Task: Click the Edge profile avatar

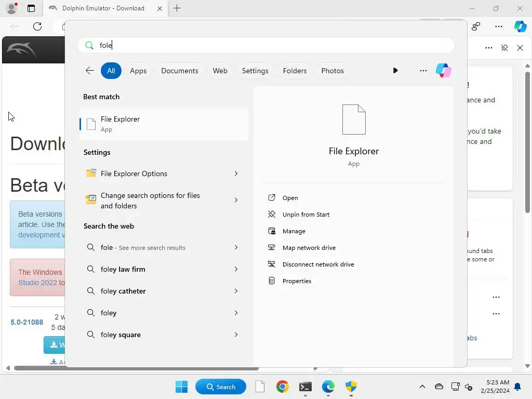Action: tap(12, 8)
